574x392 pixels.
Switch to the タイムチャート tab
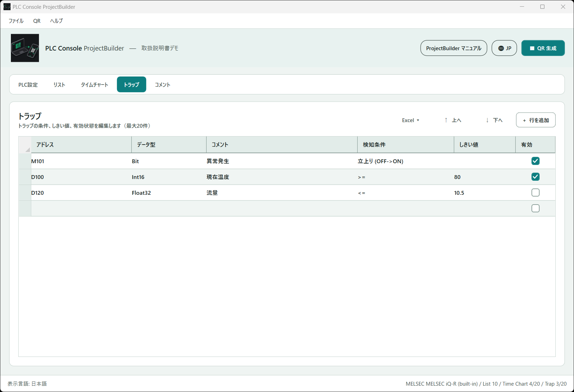point(94,85)
